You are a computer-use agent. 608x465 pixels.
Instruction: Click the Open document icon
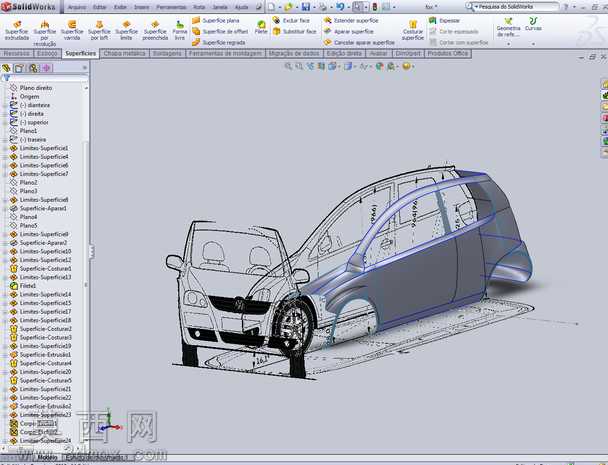point(288,7)
